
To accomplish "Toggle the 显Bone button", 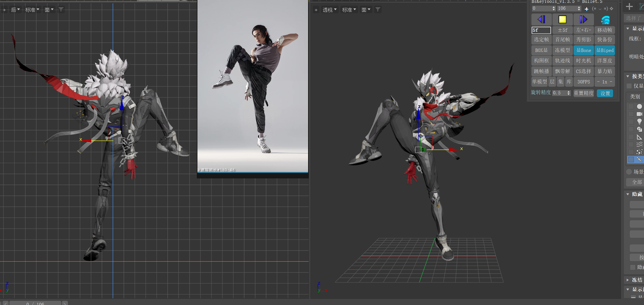I will click(x=584, y=50).
